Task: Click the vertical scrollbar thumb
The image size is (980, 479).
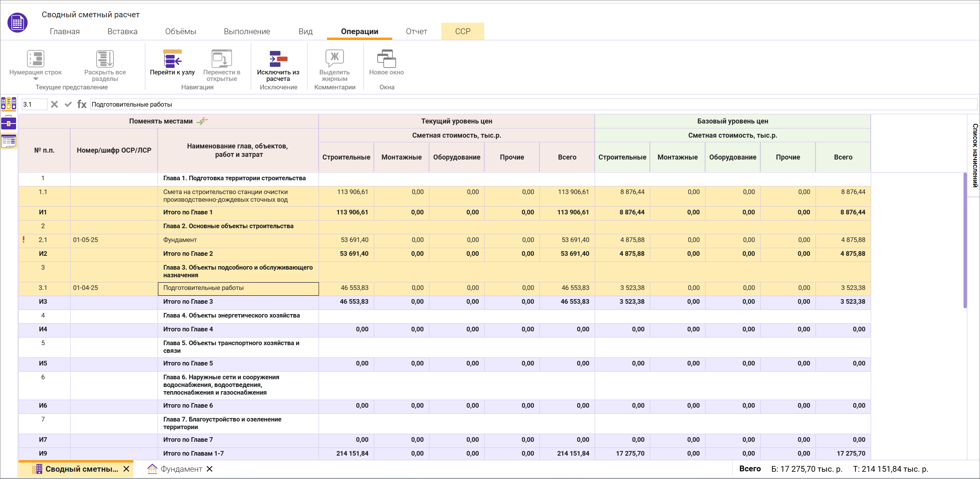Action: pyautogui.click(x=965, y=240)
